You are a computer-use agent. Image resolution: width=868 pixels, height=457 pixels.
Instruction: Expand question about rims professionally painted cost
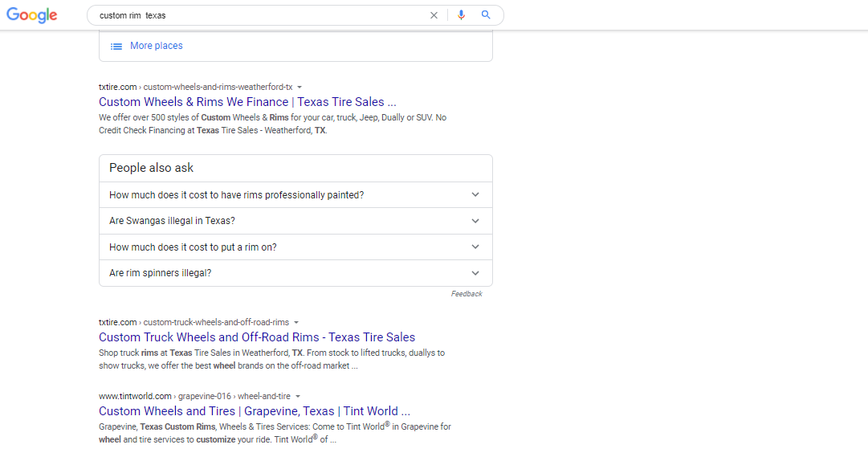pyautogui.click(x=295, y=195)
